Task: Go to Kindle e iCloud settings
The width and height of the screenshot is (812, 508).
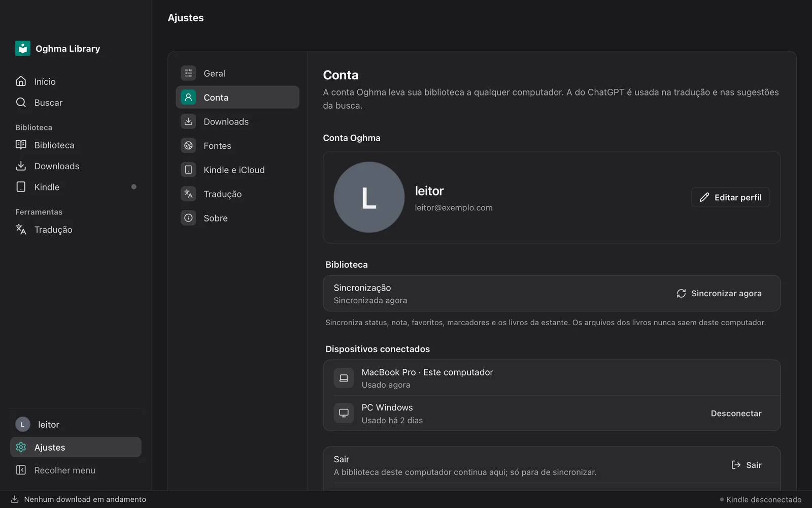Action: coord(238,170)
